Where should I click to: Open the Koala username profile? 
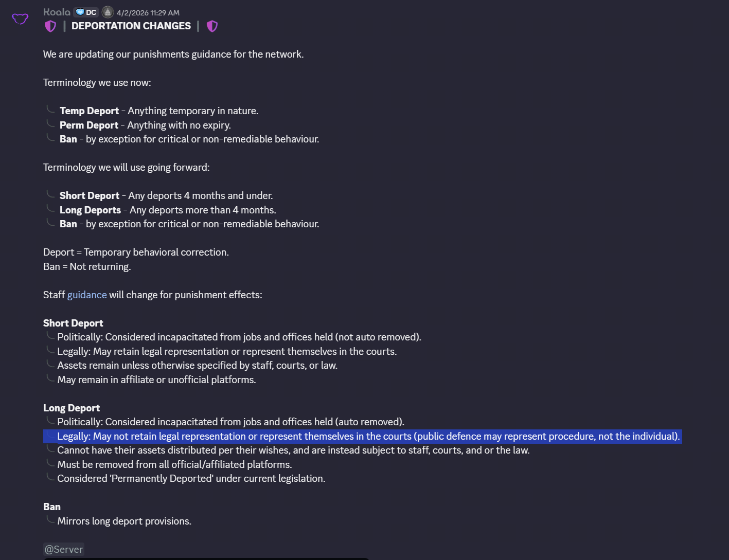click(x=57, y=12)
